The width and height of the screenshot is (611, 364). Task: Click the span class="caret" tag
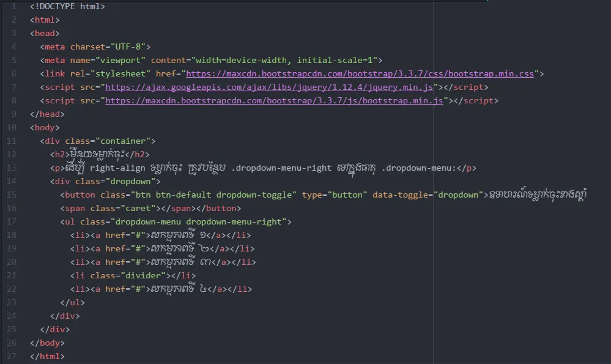110,209
